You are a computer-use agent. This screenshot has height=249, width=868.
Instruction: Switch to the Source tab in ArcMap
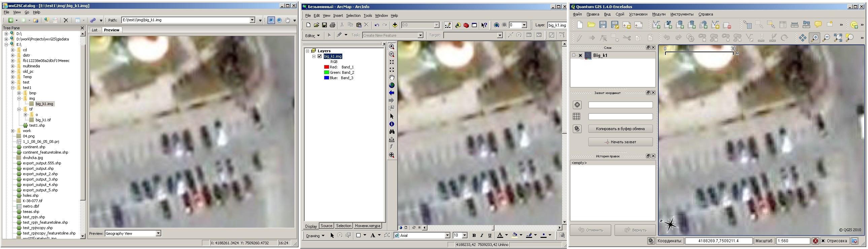(x=326, y=226)
